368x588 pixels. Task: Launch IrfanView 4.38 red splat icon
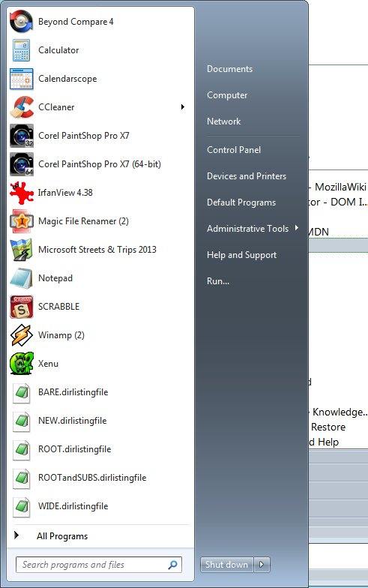[x=21, y=192]
